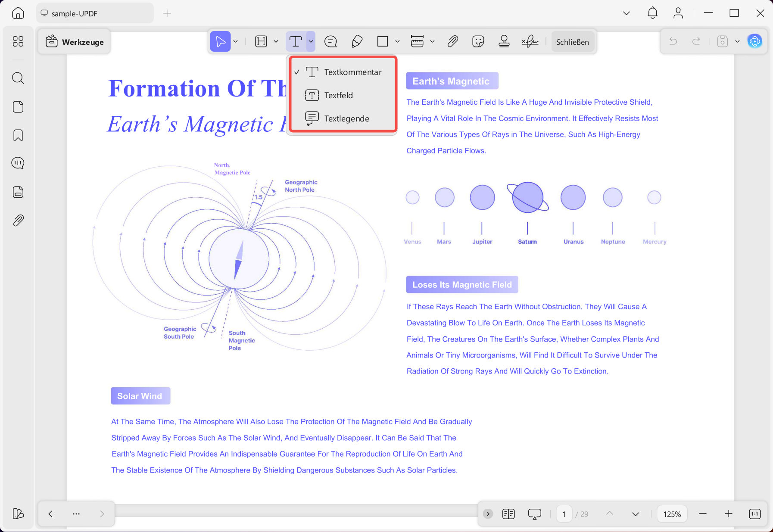Start the slideshow presentation mode
This screenshot has height=532, width=773.
pyautogui.click(x=534, y=514)
